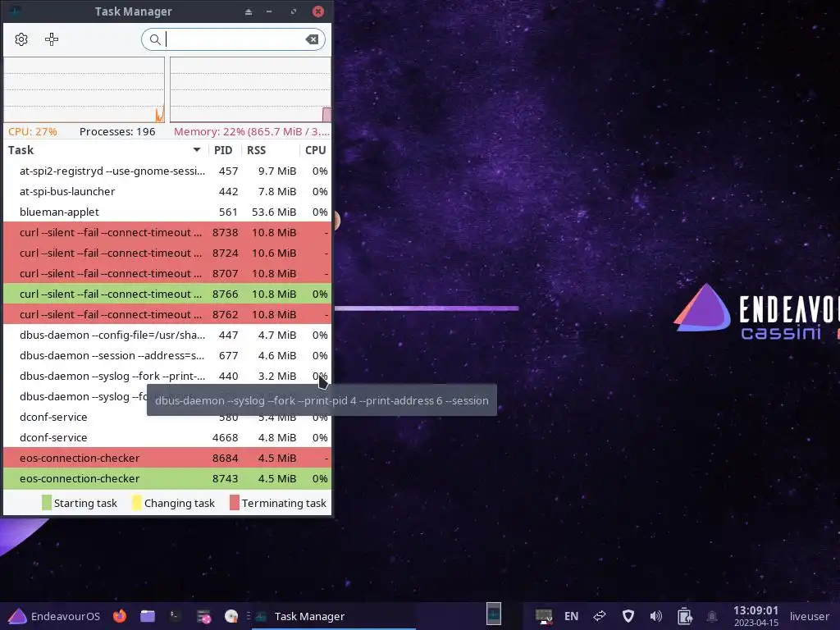Click the magnifier icon in search box
Image resolution: width=840 pixels, height=630 pixels.
click(155, 39)
